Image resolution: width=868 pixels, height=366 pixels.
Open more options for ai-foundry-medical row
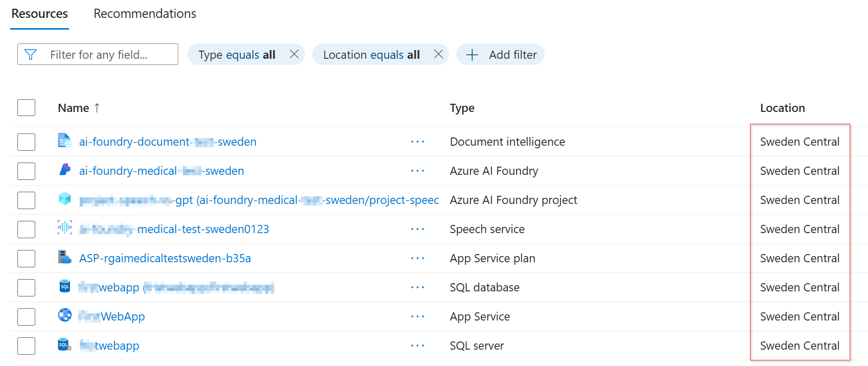tap(417, 171)
